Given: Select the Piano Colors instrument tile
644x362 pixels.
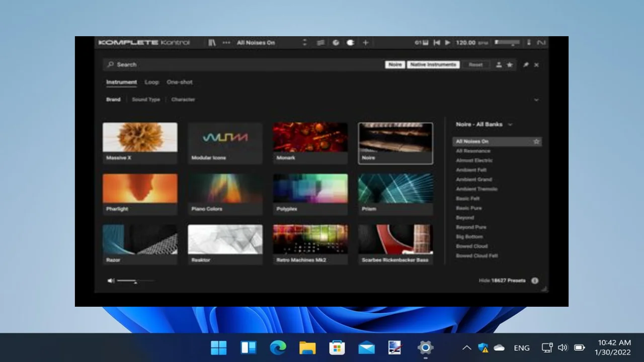Looking at the screenshot, I should [225, 194].
